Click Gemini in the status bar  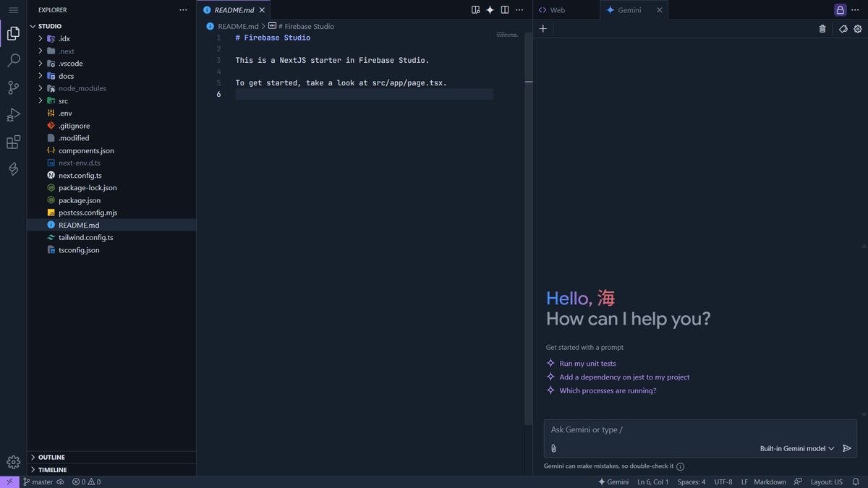[x=613, y=481]
